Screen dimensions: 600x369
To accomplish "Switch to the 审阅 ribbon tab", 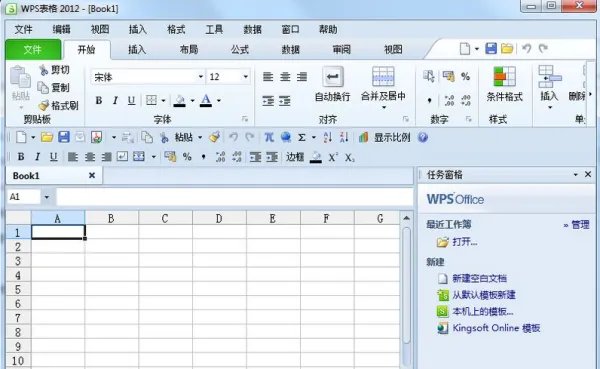I will [x=342, y=49].
